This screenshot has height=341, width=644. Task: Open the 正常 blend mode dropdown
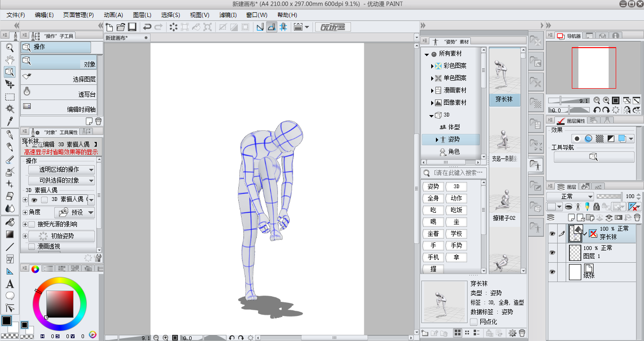(570, 196)
